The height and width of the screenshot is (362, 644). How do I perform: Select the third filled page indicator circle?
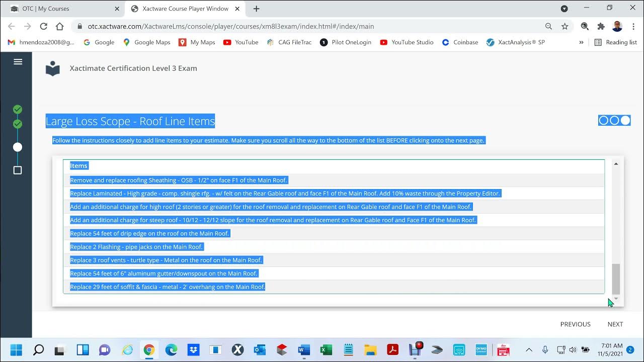coord(625,120)
